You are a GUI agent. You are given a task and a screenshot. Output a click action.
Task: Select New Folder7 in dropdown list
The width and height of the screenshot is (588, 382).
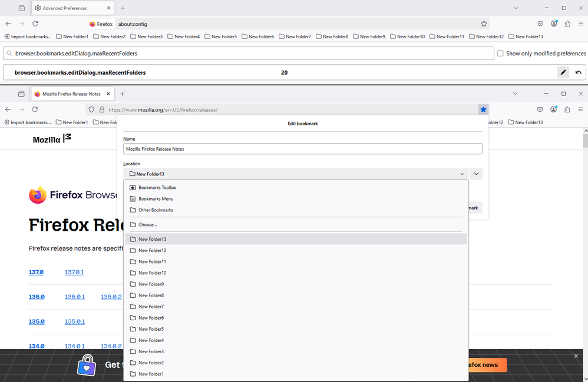point(296,306)
